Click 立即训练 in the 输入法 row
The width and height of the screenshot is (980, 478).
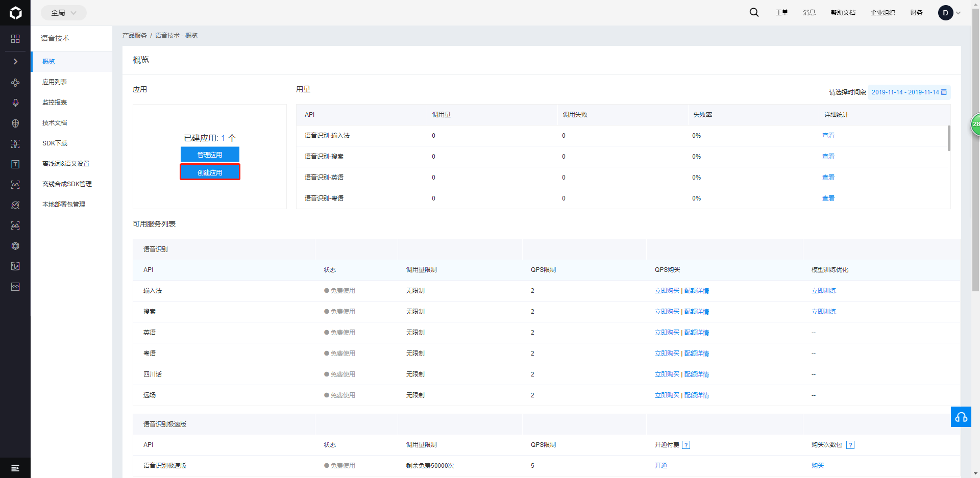(x=824, y=291)
